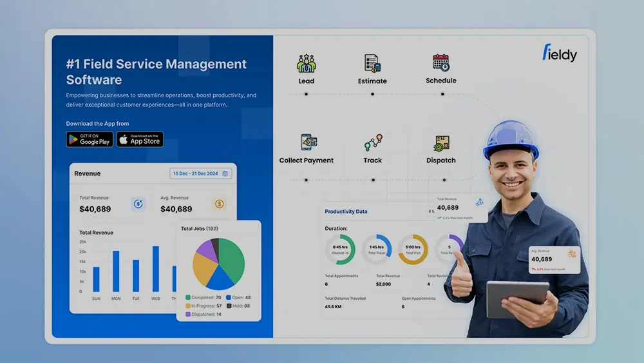Click the Total Appointments label

pos(341,276)
